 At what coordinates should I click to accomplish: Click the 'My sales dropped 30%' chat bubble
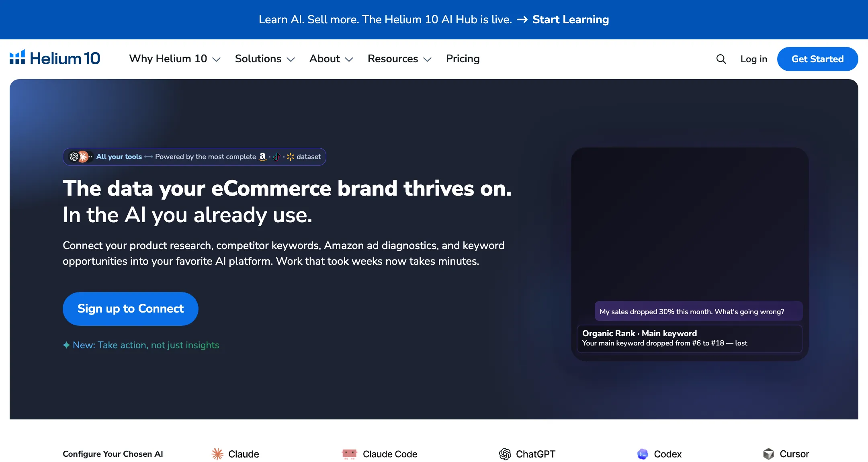[698, 311]
